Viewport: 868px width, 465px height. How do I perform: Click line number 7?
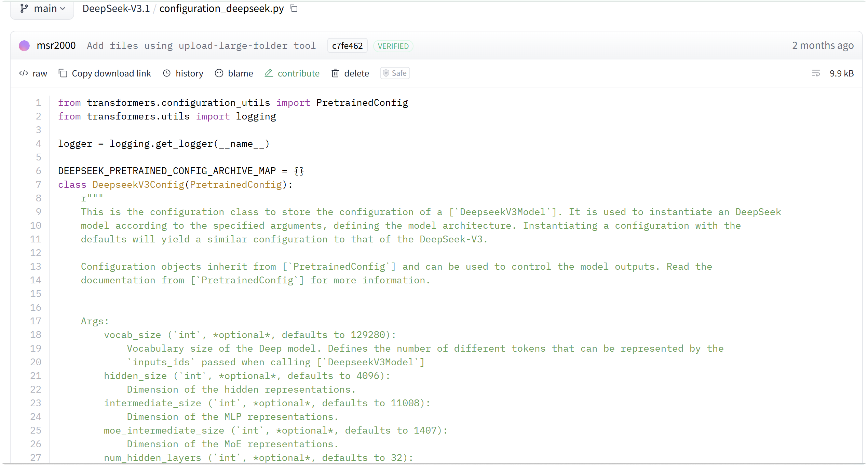click(x=39, y=185)
